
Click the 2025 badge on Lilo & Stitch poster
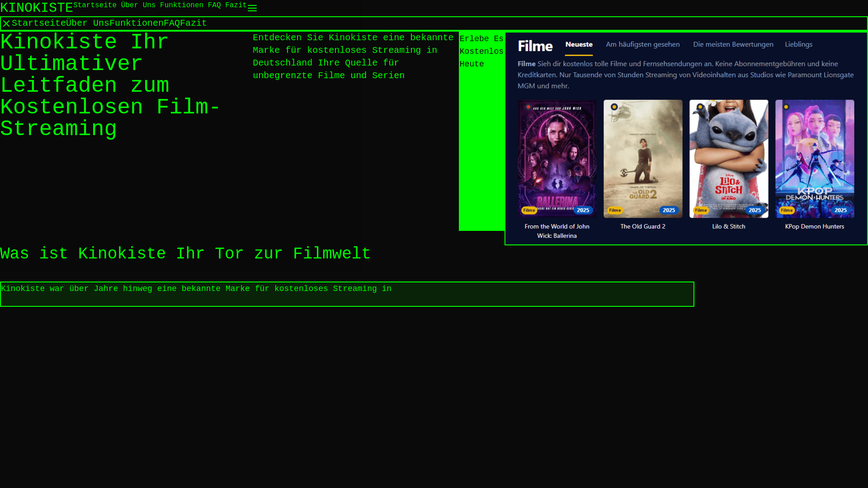point(755,210)
